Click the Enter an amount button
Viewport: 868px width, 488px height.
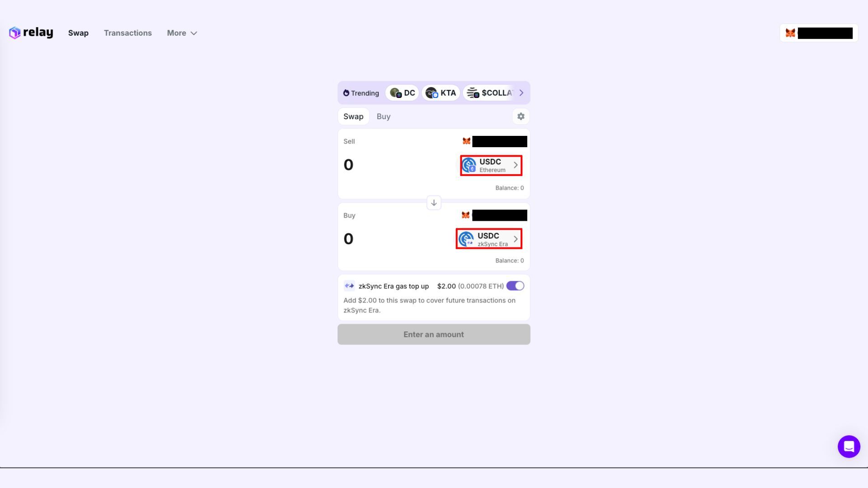434,335
